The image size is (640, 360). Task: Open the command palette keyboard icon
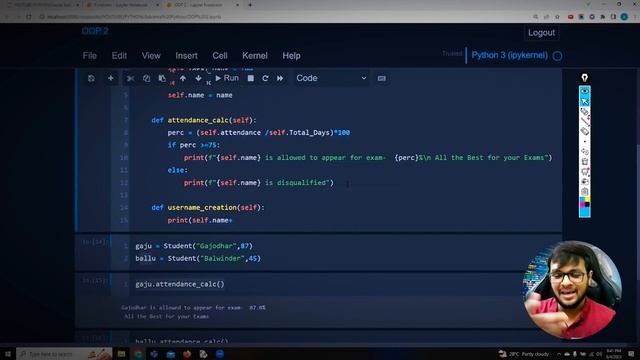[x=382, y=78]
